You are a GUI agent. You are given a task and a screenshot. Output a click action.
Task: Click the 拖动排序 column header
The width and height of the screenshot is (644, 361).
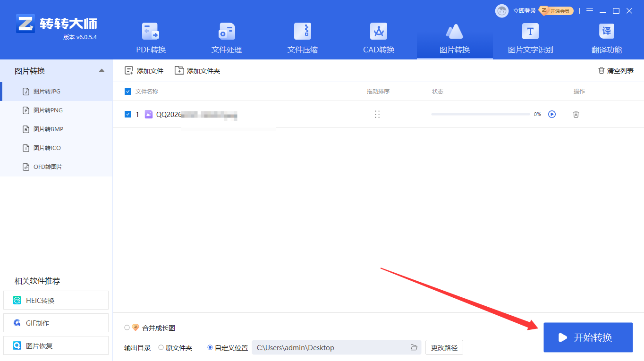point(378,92)
